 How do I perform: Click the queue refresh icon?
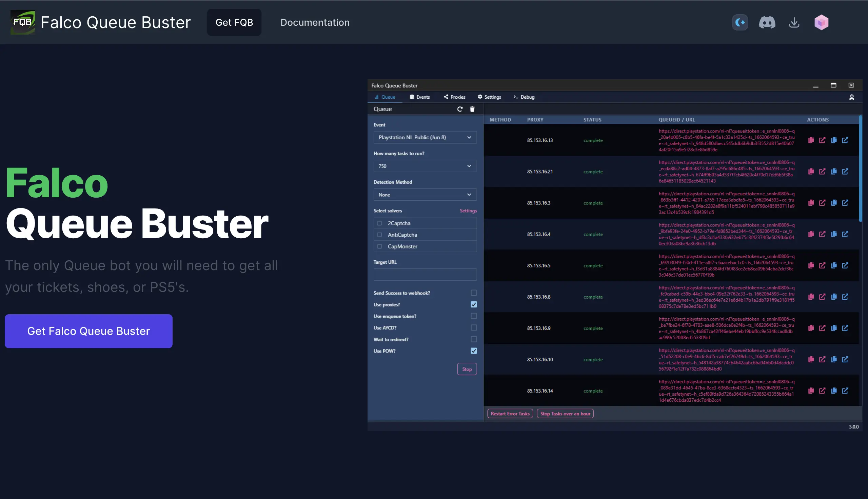point(460,109)
